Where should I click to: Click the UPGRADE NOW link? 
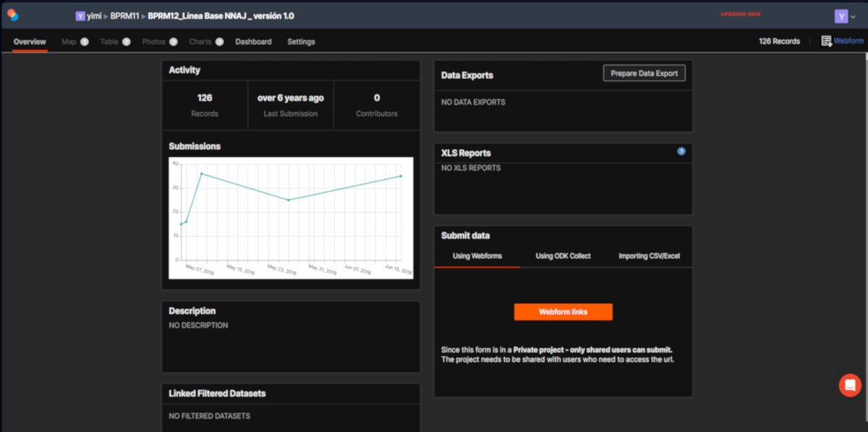pos(741,14)
